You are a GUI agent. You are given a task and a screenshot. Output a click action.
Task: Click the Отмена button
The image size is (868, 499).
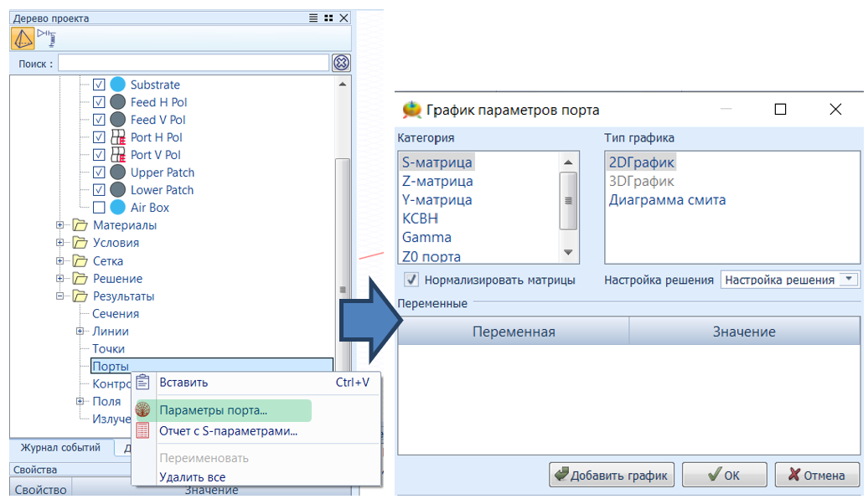(x=817, y=476)
